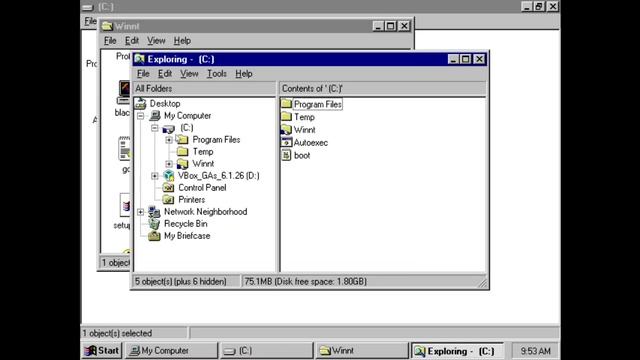
Task: Click the boot file name
Action: [302, 156]
